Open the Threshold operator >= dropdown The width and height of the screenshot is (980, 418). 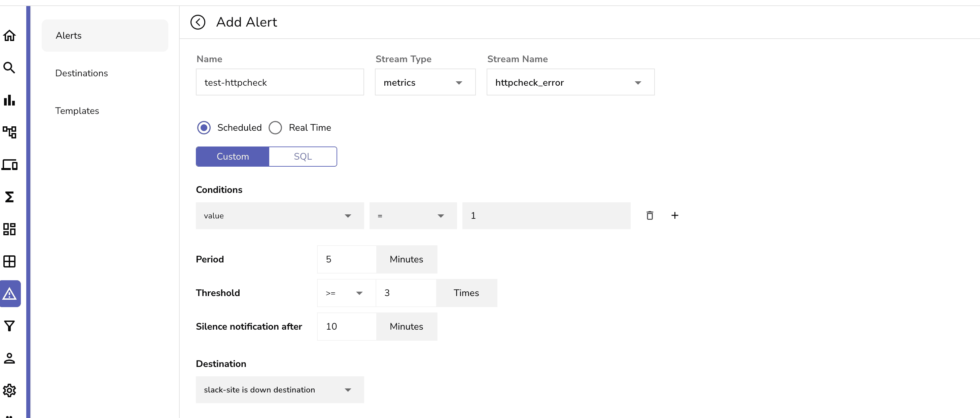345,293
